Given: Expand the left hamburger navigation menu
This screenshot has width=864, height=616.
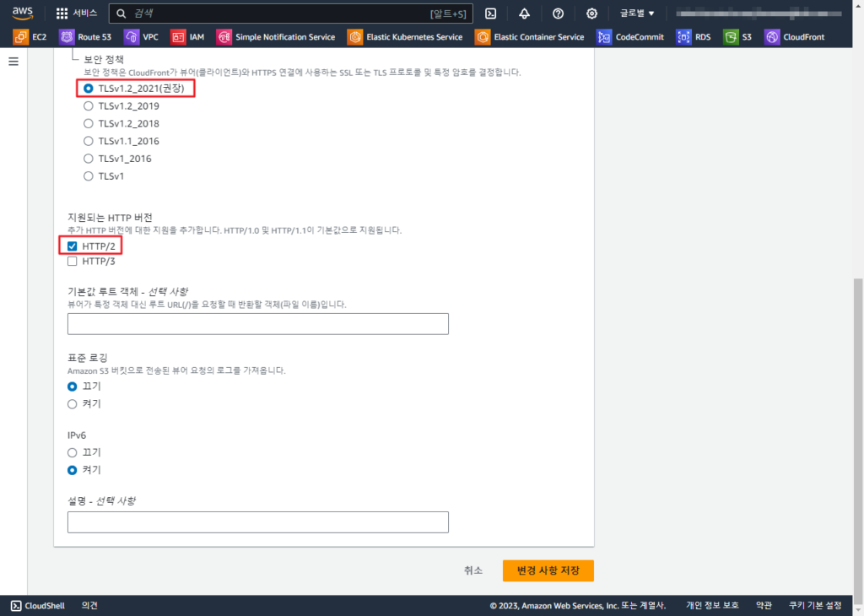Looking at the screenshot, I should coord(13,61).
